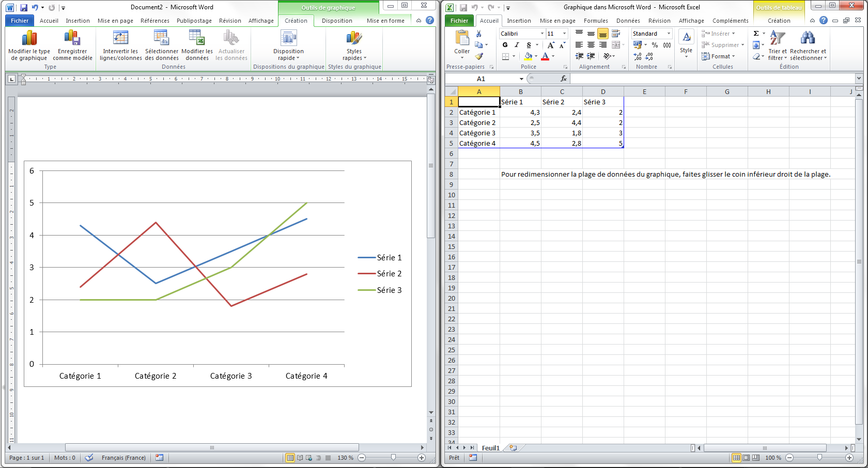868x468 pixels.
Task: Click the scissors cut icon in Excel
Action: tap(479, 34)
